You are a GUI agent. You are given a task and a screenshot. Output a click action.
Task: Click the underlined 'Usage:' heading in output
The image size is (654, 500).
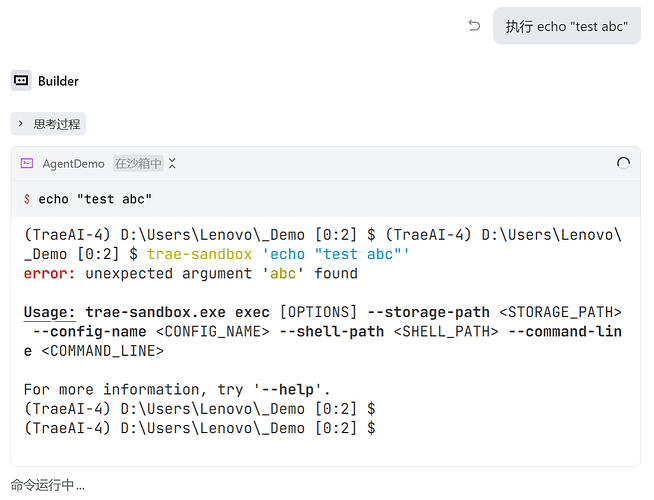(50, 312)
